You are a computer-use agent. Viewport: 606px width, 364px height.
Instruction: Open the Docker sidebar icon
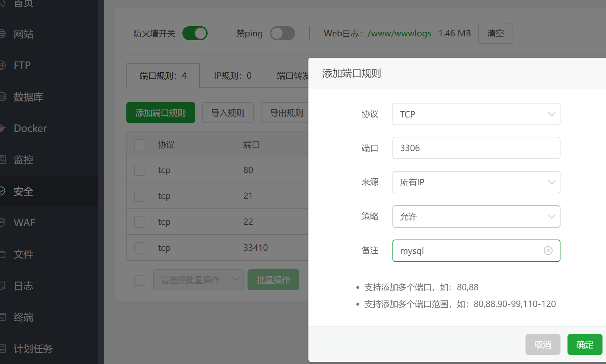2,128
